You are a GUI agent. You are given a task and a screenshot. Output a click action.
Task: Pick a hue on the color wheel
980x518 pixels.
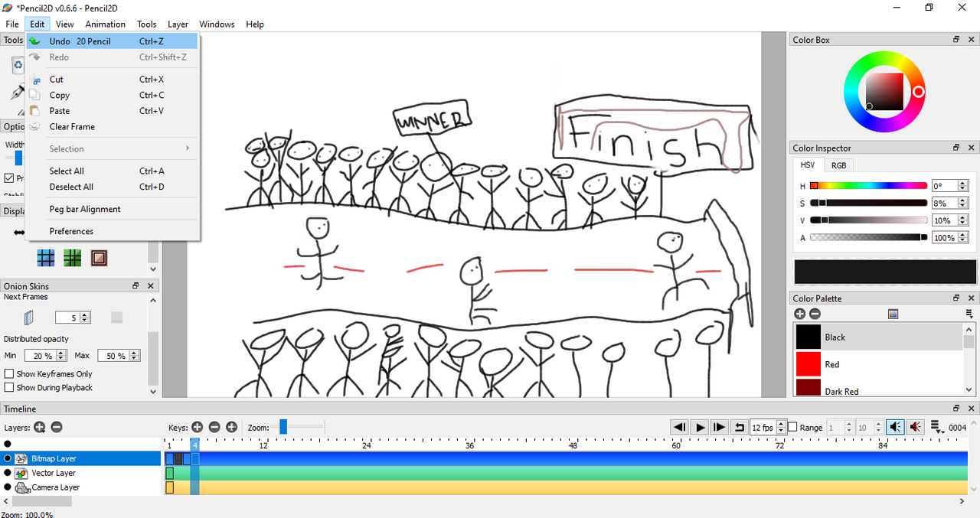[x=884, y=92]
